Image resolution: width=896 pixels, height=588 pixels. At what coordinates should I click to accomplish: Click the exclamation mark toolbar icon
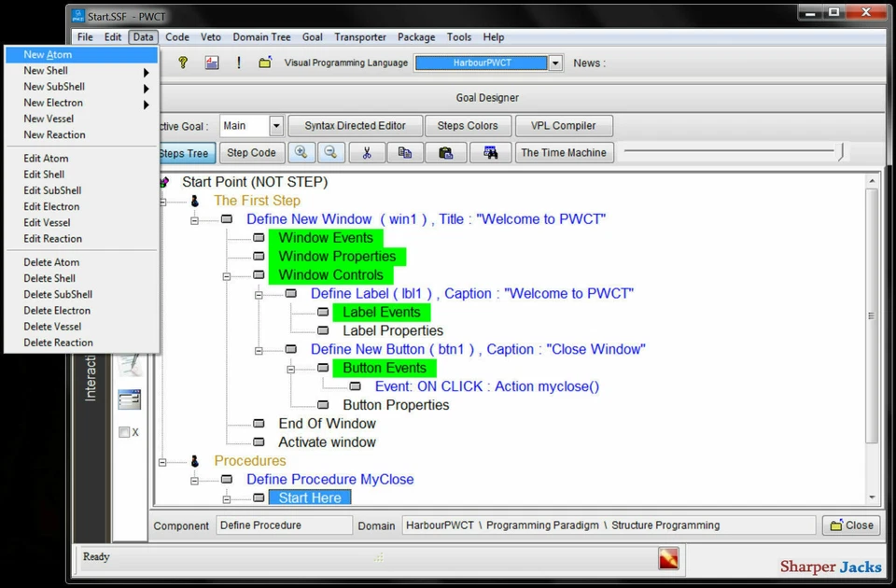pos(237,63)
